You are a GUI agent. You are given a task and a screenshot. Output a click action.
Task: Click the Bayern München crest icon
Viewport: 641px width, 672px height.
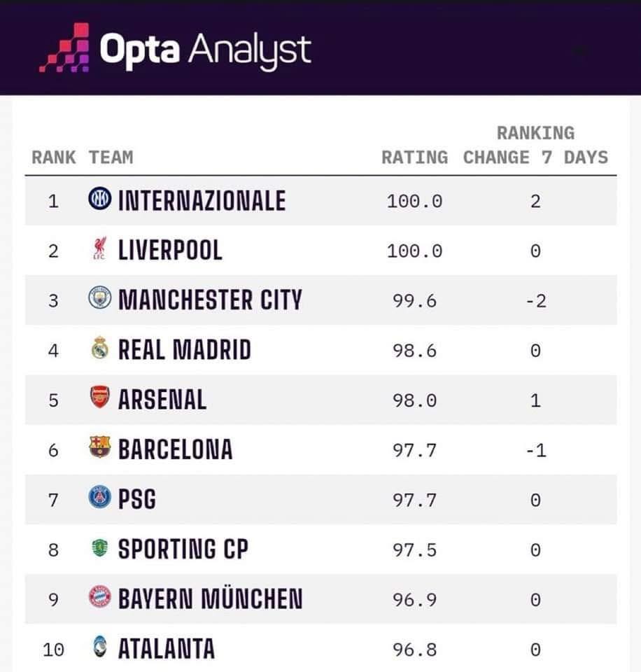coord(100,598)
